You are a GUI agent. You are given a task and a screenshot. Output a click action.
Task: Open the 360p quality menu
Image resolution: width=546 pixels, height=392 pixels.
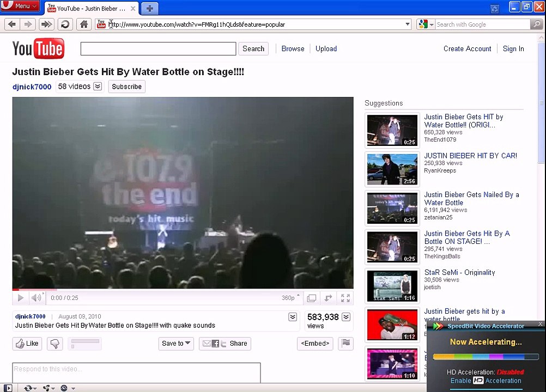tap(290, 298)
